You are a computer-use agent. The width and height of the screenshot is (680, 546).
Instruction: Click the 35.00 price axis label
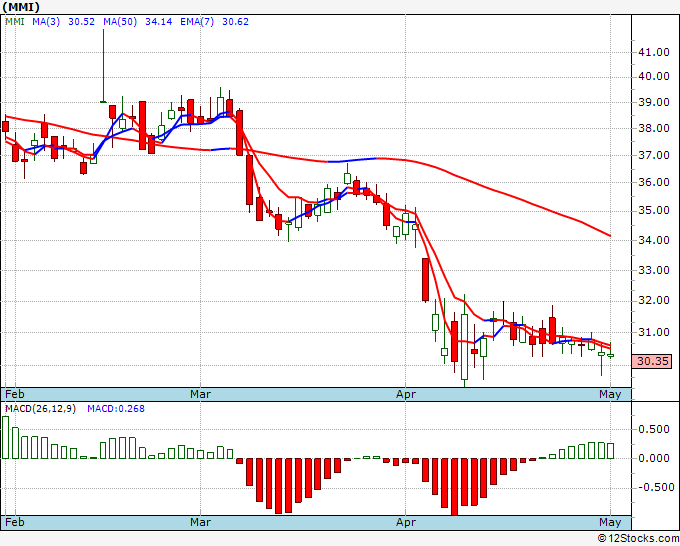tap(654, 211)
